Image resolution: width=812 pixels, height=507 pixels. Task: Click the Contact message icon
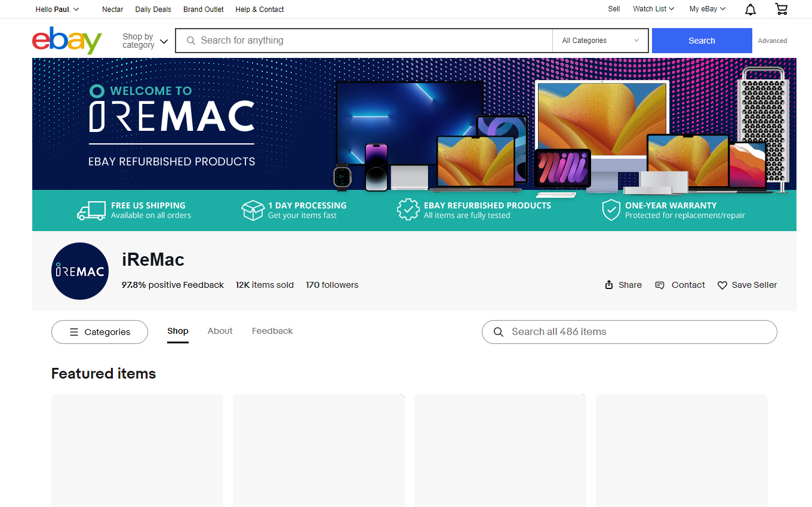(660, 285)
